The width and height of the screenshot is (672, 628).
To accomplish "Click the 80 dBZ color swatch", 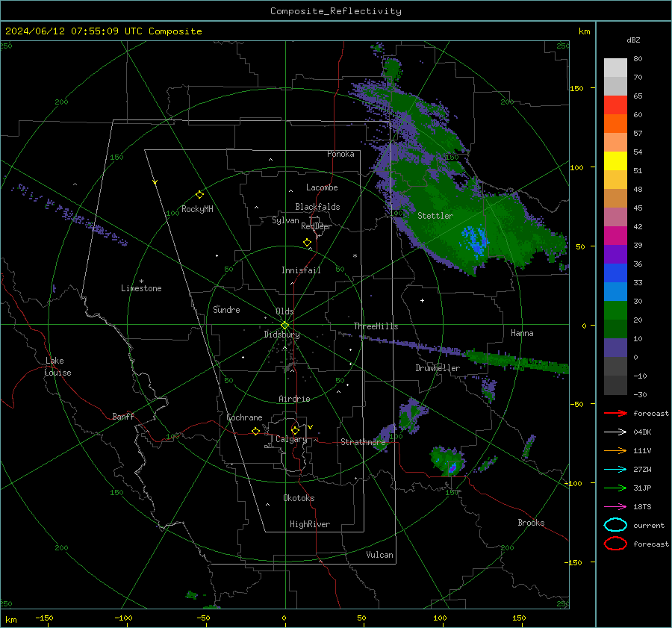I will pos(615,67).
